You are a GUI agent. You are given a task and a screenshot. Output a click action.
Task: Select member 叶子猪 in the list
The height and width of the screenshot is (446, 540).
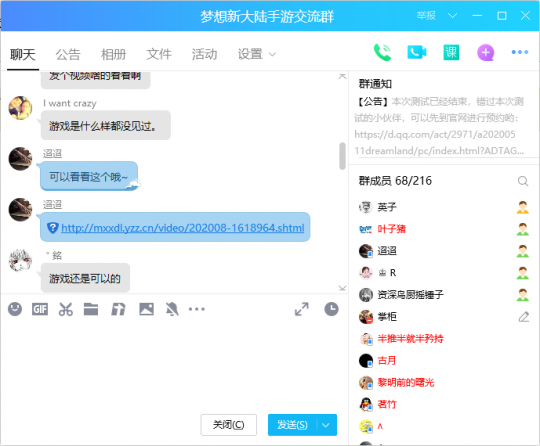coord(444,229)
